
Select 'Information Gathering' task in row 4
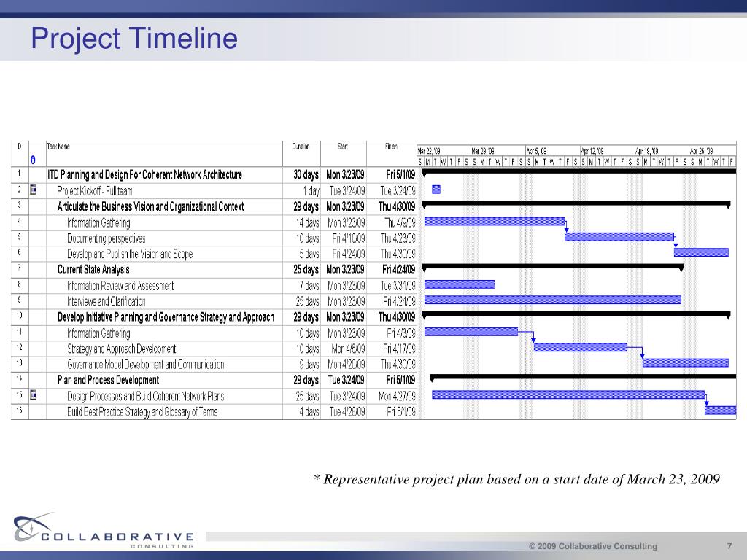pyautogui.click(x=98, y=223)
